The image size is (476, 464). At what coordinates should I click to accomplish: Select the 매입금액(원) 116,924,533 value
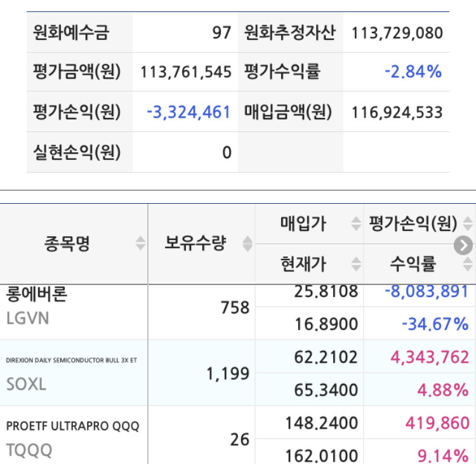point(397,112)
